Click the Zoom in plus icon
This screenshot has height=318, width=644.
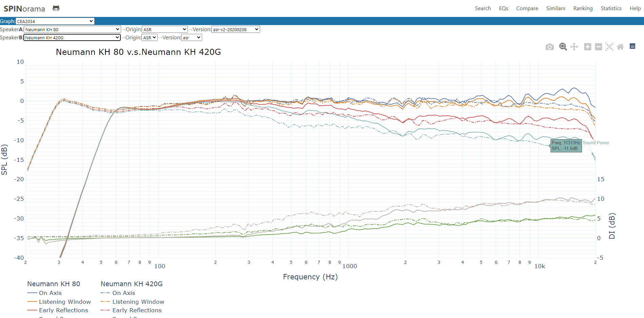(588, 47)
